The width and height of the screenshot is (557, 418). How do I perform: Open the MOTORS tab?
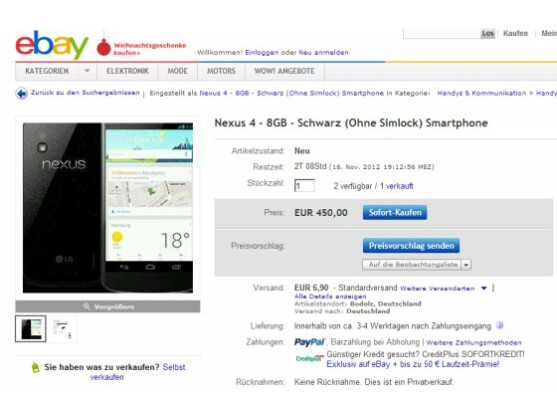[221, 71]
